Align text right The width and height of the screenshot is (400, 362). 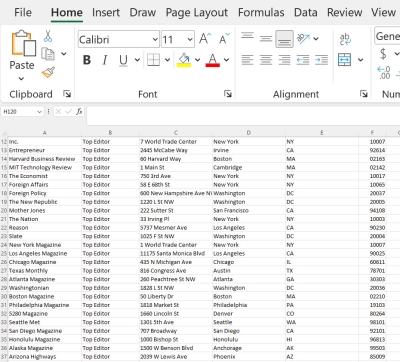(x=284, y=60)
